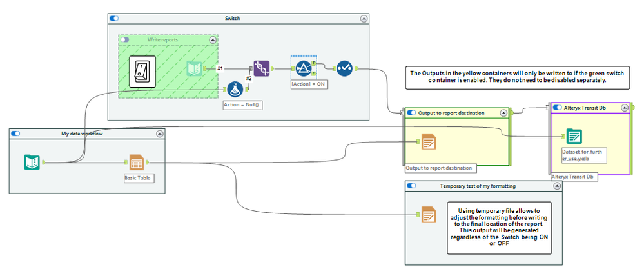Select the Basic Table tool icon
Viewport: 644px width, 278px height.
(137, 163)
